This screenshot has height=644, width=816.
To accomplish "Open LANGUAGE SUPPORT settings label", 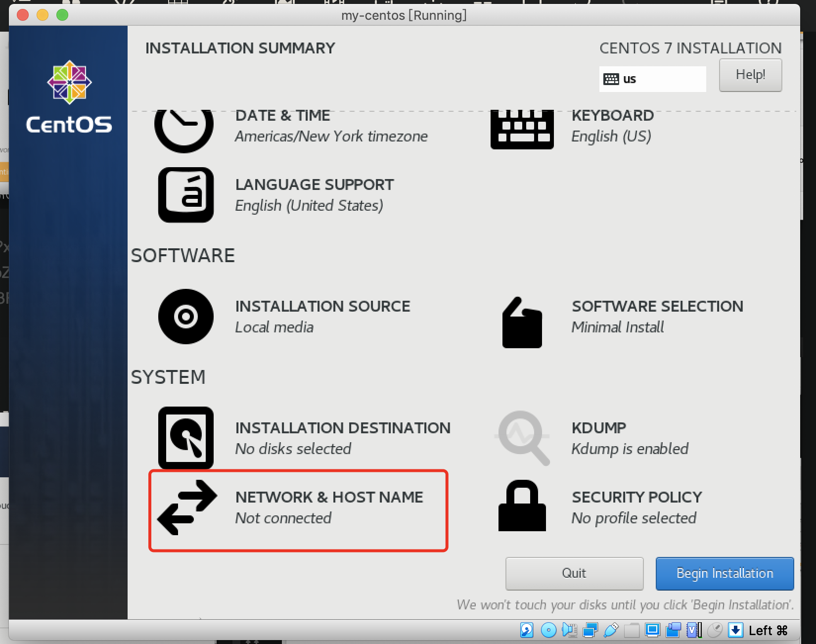I will [x=315, y=184].
